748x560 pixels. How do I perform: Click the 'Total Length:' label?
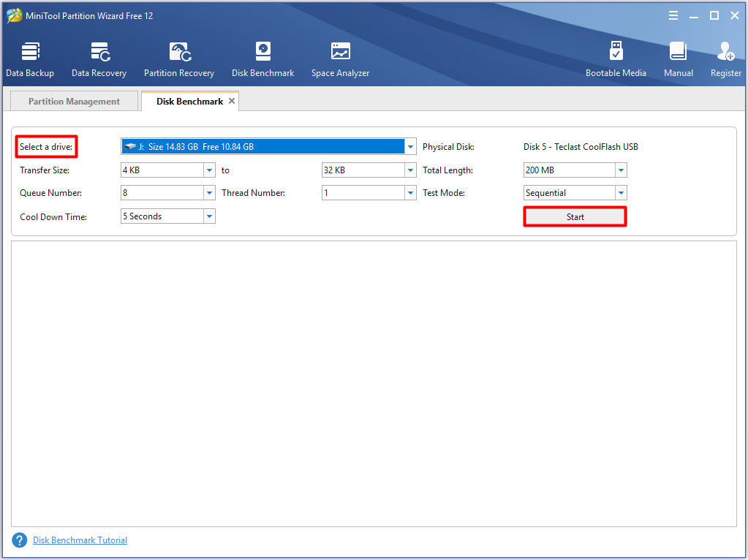click(x=447, y=170)
